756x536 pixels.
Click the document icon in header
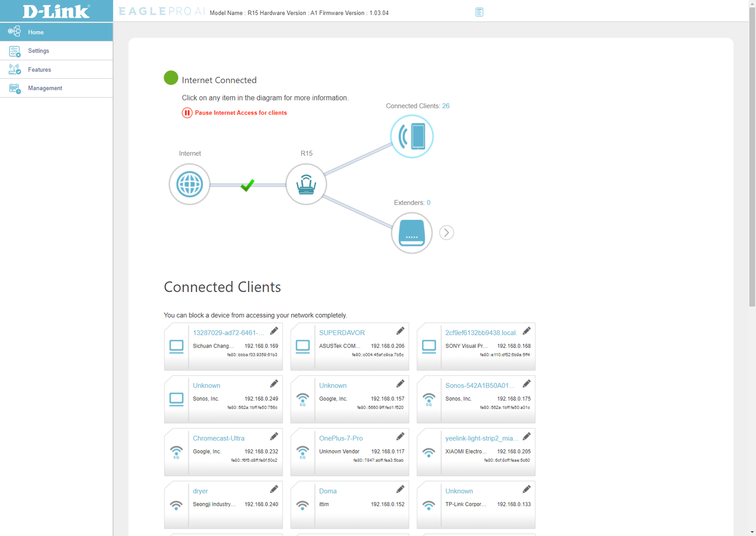(479, 12)
